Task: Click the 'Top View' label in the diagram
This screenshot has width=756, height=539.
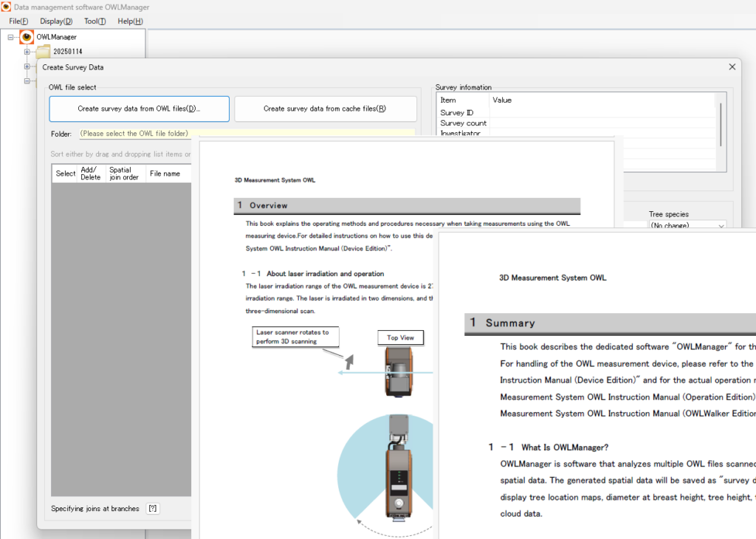Action: (x=400, y=337)
